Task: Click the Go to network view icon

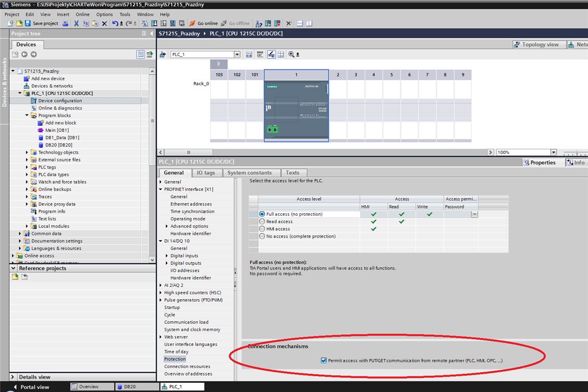Action: pyautogui.click(x=163, y=54)
